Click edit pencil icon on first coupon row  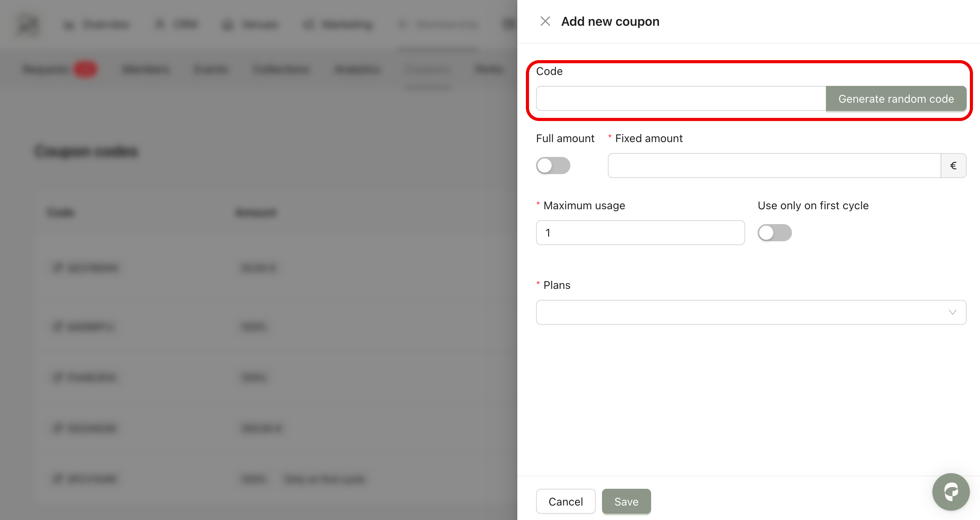click(58, 268)
